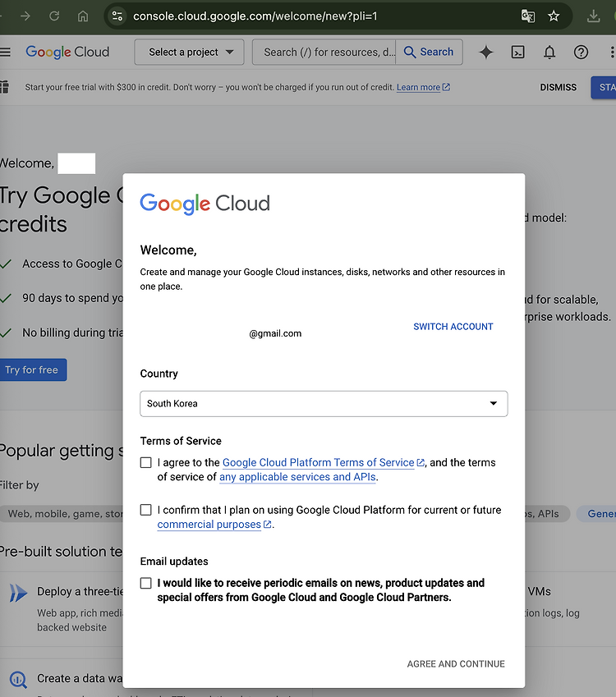Click the Try for free button

33,369
